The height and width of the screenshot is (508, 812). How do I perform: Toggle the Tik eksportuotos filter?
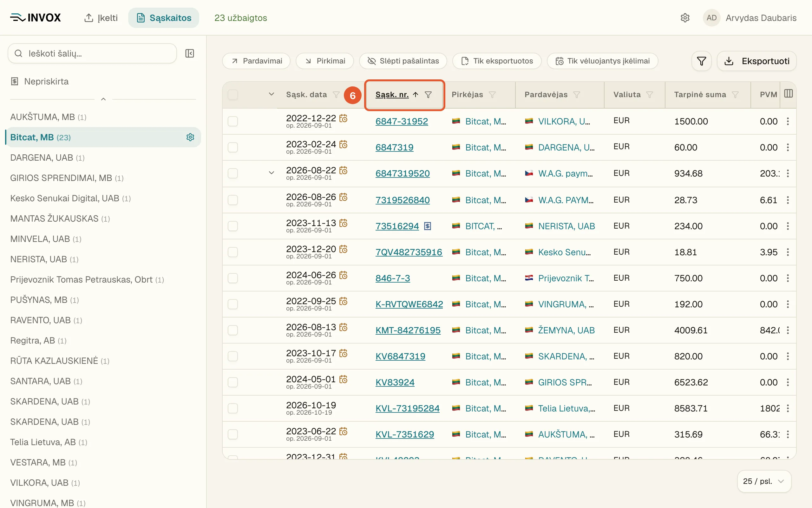click(x=497, y=61)
